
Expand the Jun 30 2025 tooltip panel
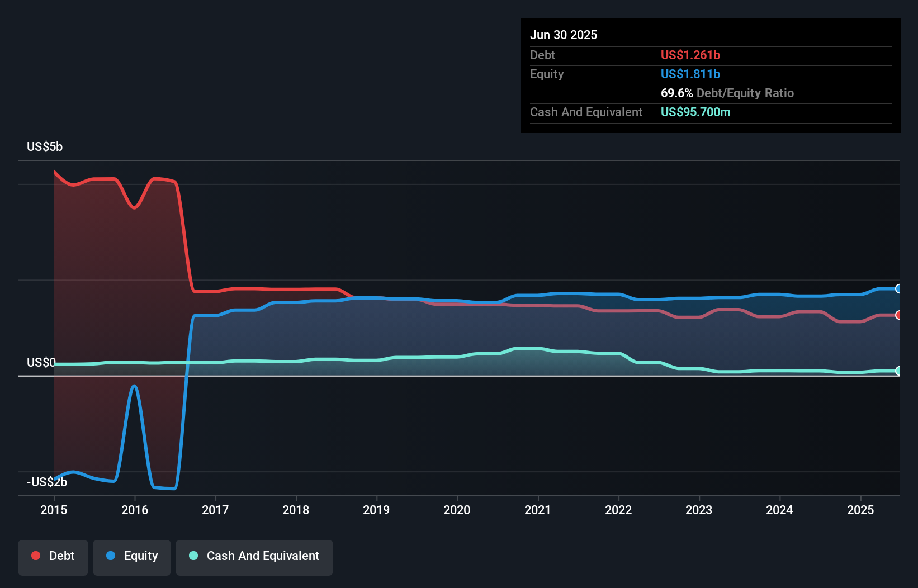pyautogui.click(x=564, y=35)
